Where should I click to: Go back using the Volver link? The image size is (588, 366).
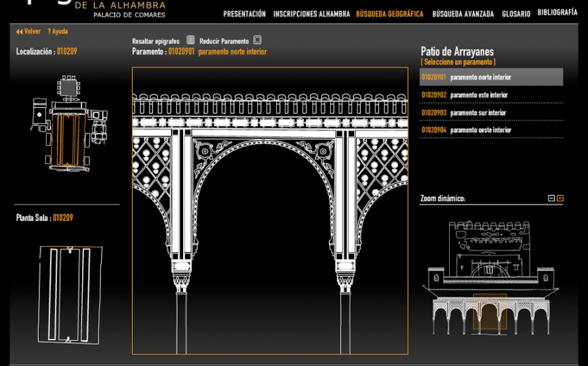click(28, 31)
